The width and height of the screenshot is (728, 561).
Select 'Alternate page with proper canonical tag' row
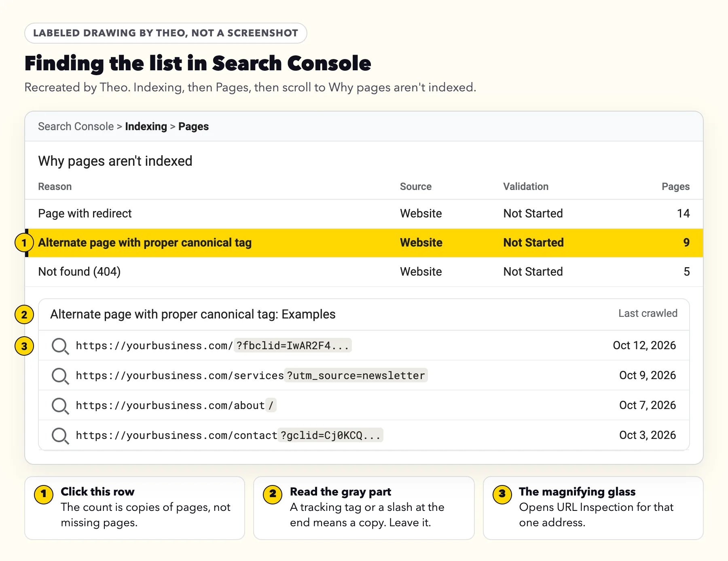(364, 243)
